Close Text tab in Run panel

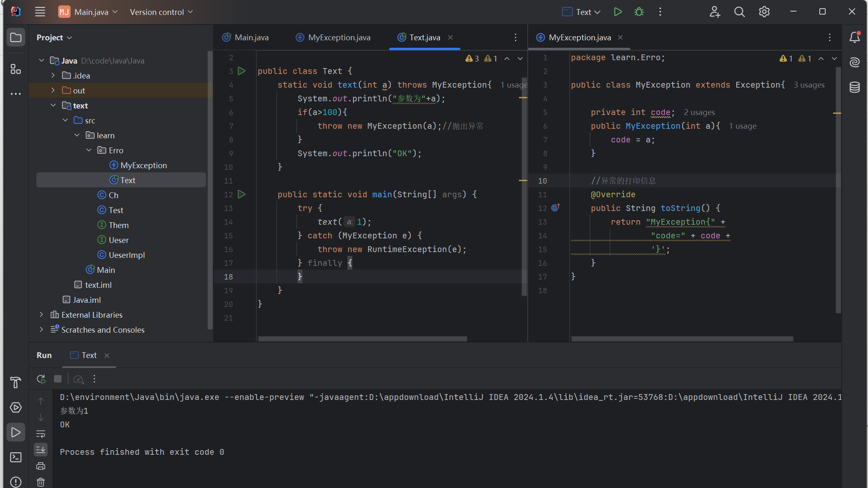pos(107,355)
